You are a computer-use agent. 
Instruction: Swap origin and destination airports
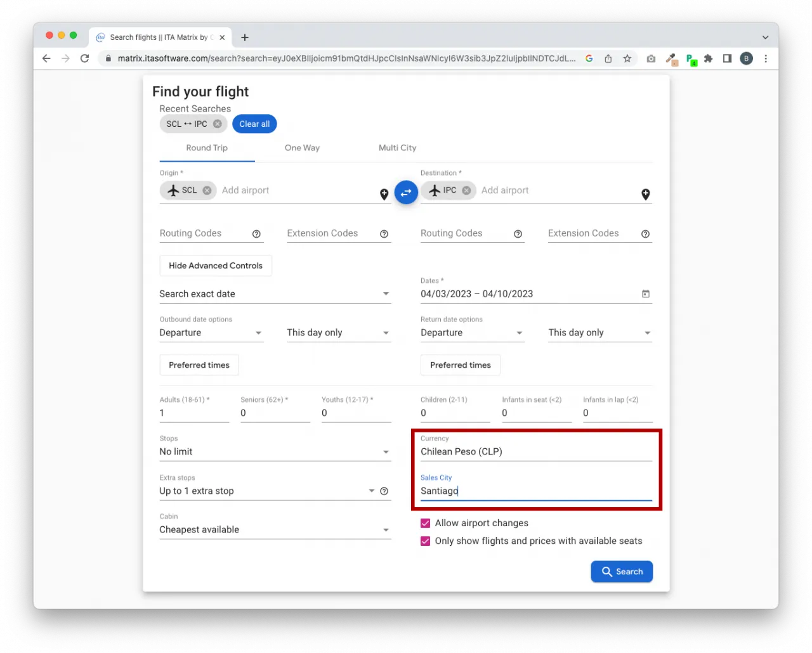coord(406,192)
